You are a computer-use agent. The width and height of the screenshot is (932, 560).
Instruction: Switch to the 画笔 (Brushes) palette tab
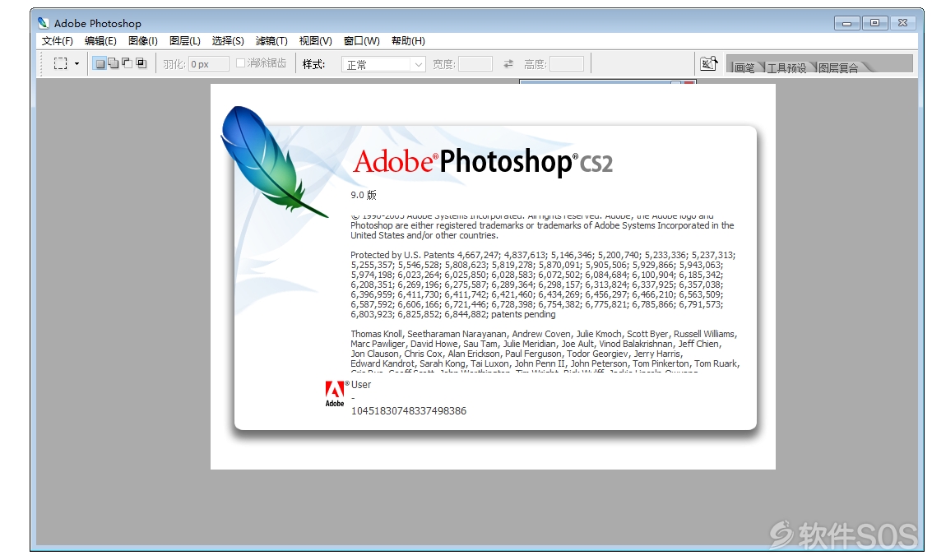click(x=744, y=67)
